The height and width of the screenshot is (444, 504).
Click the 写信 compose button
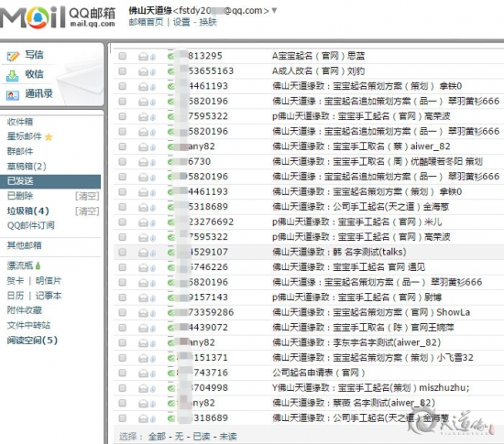(34, 55)
